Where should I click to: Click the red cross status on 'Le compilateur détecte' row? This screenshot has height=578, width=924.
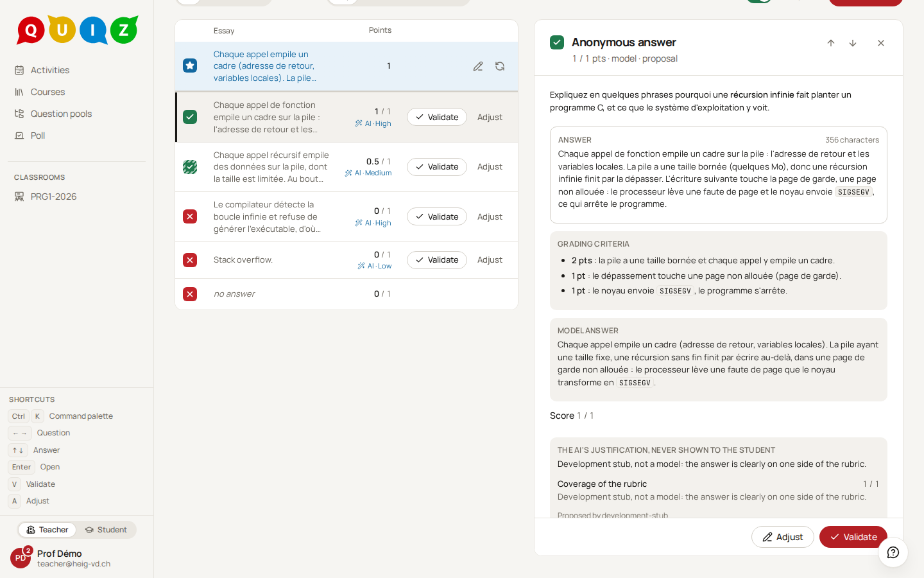[190, 216]
